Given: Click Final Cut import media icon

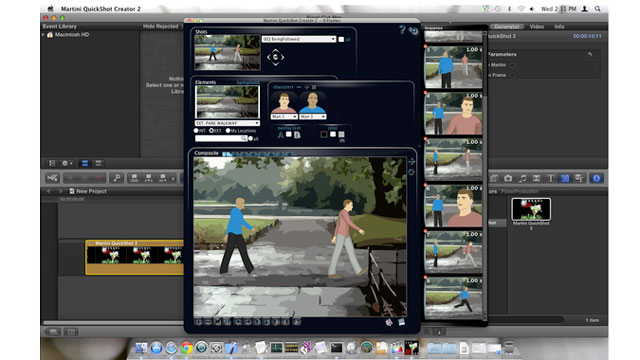Looking at the screenshot, I should 52,178.
